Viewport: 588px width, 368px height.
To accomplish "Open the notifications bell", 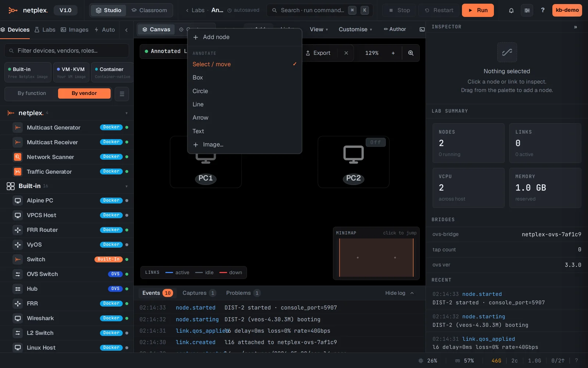I will tap(511, 10).
